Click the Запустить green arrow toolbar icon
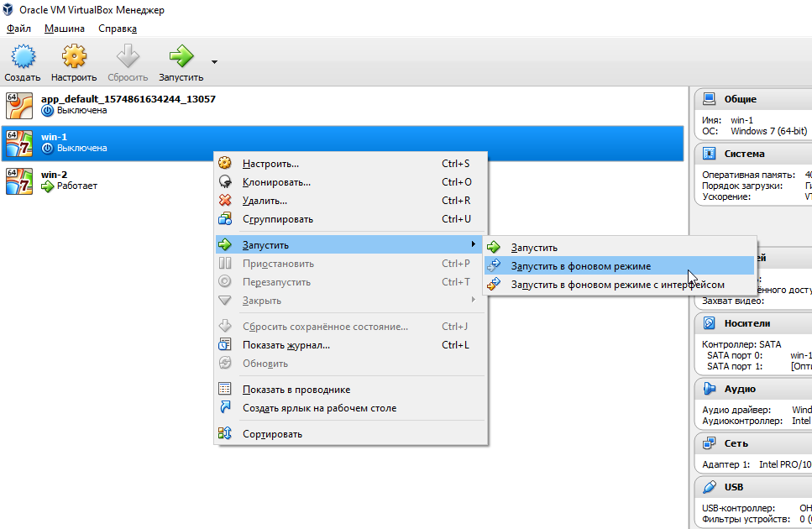The width and height of the screenshot is (812, 529). pyautogui.click(x=181, y=56)
